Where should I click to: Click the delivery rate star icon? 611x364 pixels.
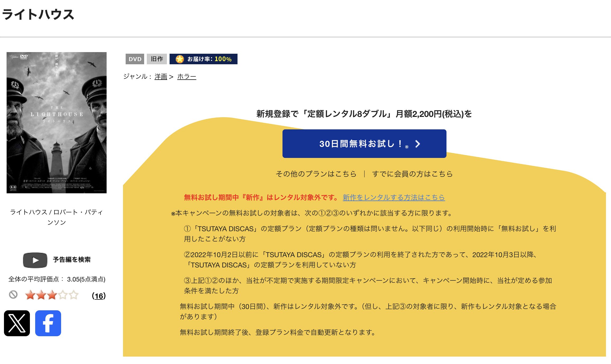click(180, 59)
